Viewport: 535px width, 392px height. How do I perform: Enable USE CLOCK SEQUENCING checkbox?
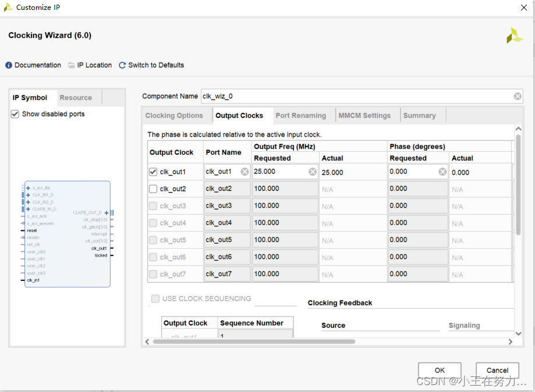tap(155, 298)
